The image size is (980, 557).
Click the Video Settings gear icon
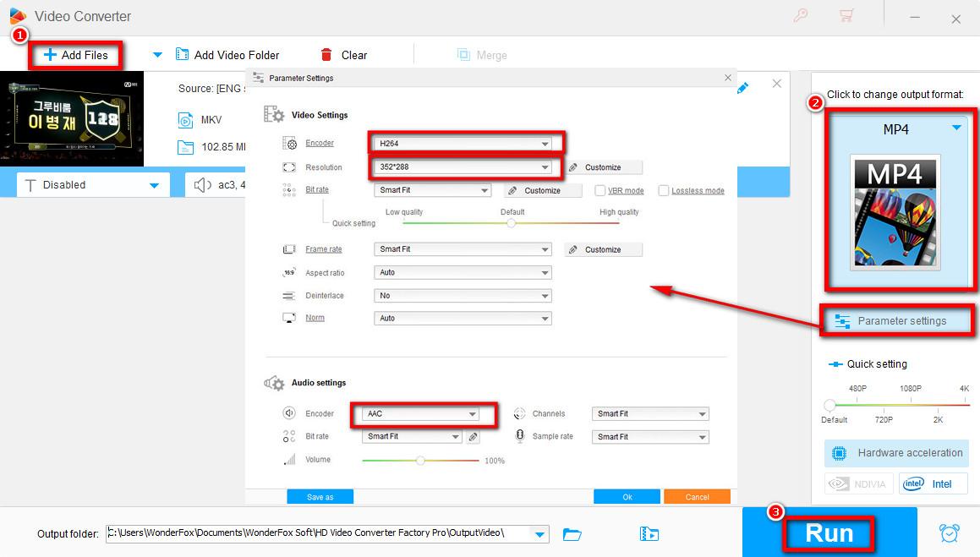click(x=274, y=114)
